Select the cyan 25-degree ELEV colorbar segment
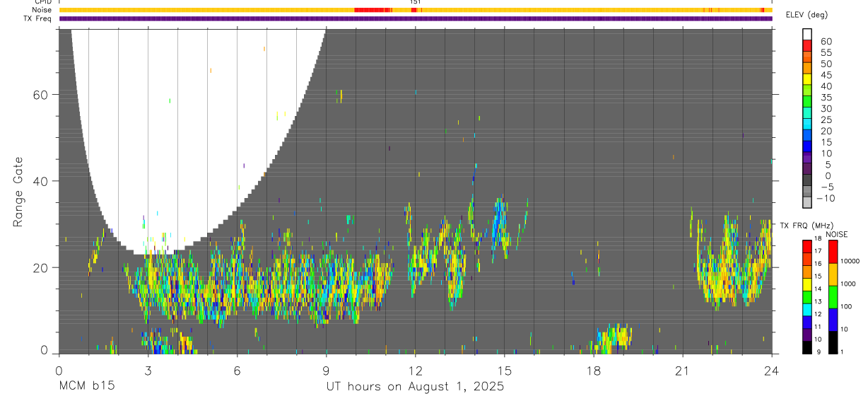 (807, 124)
